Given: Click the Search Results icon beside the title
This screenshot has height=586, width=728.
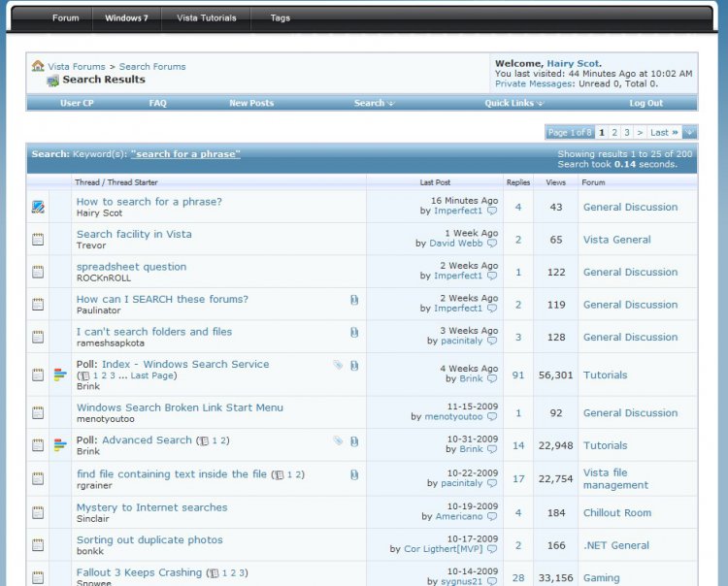Looking at the screenshot, I should point(53,81).
